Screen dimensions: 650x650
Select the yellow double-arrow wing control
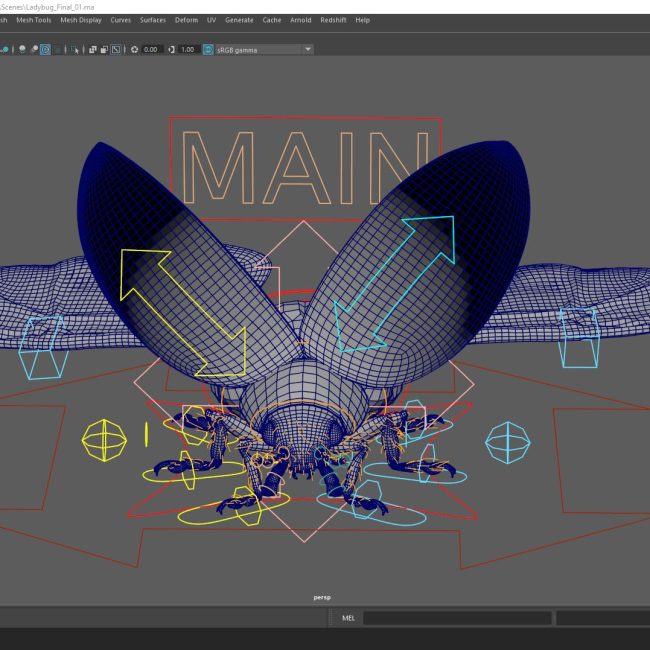(x=183, y=313)
